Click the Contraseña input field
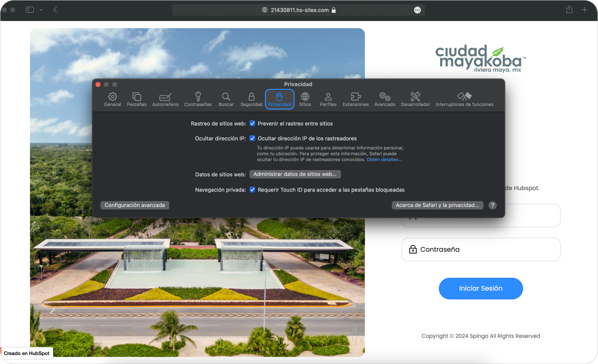 tap(481, 249)
